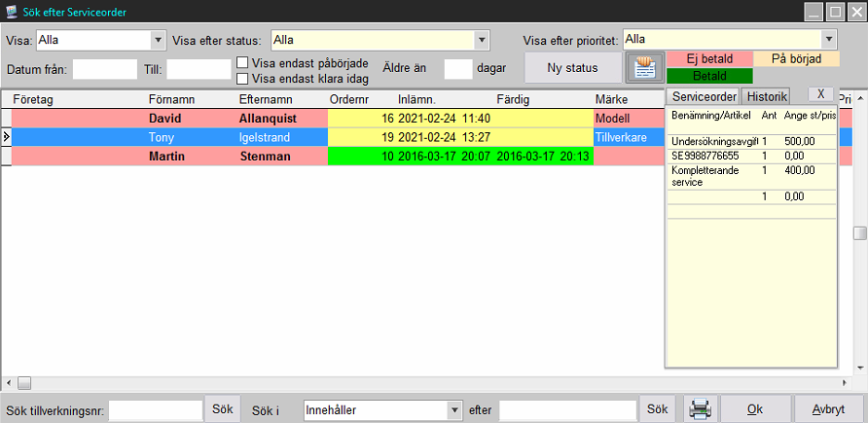868x423 pixels.
Task: Click the app icon in the title bar
Action: point(11,12)
